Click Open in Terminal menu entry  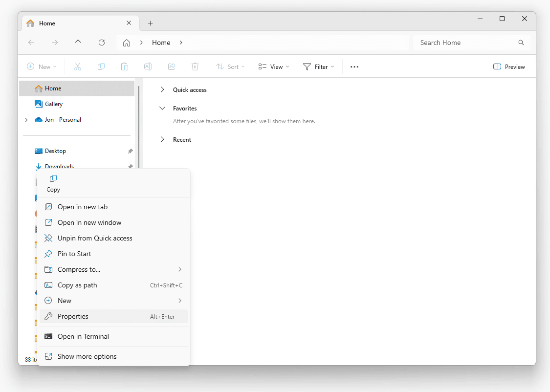pyautogui.click(x=83, y=336)
